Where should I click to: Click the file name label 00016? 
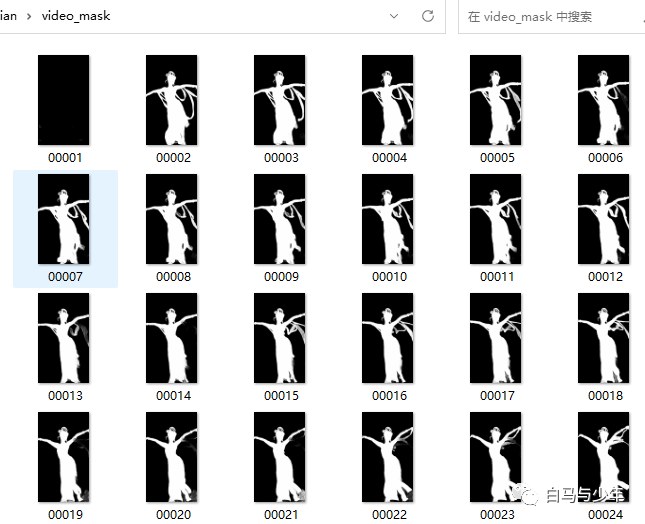[x=389, y=396]
